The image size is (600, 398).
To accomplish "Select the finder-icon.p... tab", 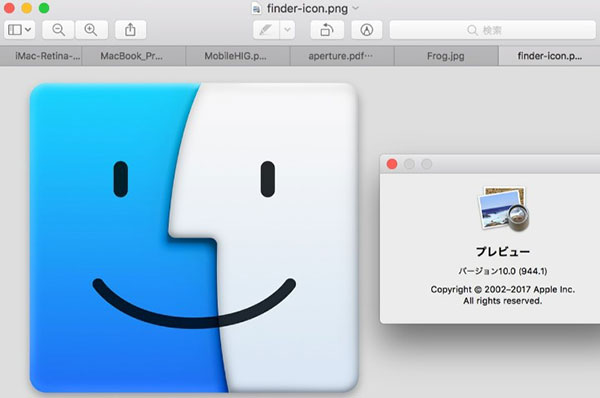I will pyautogui.click(x=549, y=56).
